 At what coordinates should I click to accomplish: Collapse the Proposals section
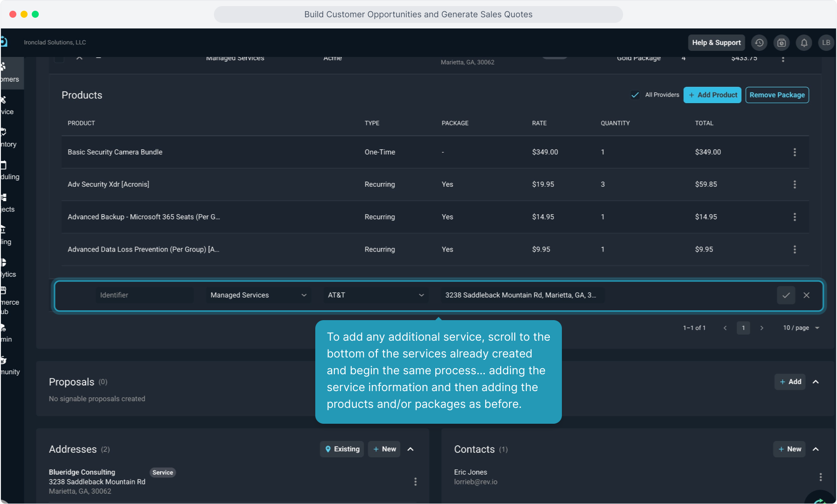(816, 382)
